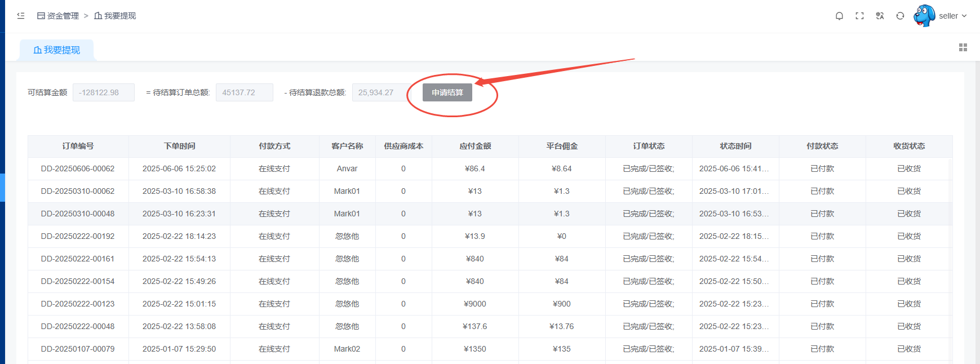The height and width of the screenshot is (364, 980).
Task: Open the tab grid icon at right
Action: (963, 47)
